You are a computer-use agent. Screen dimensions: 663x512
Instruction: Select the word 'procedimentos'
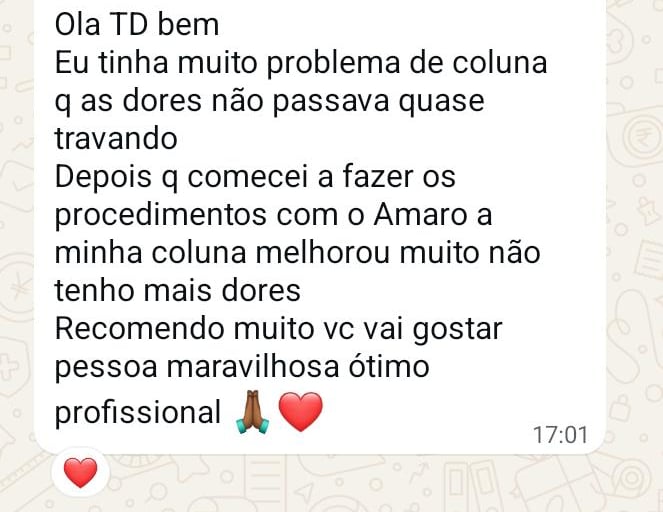tap(161, 216)
